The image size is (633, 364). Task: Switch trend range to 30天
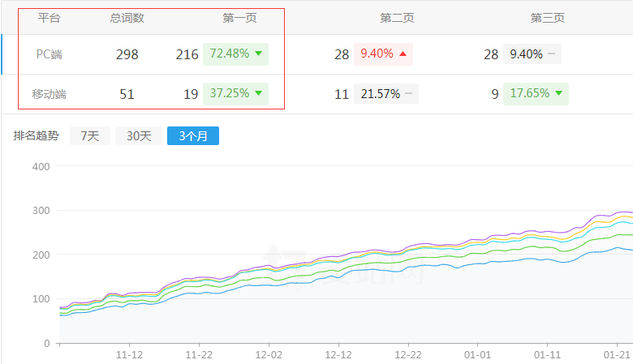coord(138,136)
